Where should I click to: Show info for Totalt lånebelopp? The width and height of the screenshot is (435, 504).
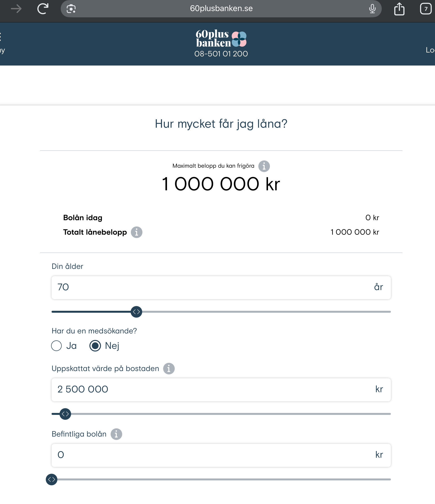coord(136,232)
